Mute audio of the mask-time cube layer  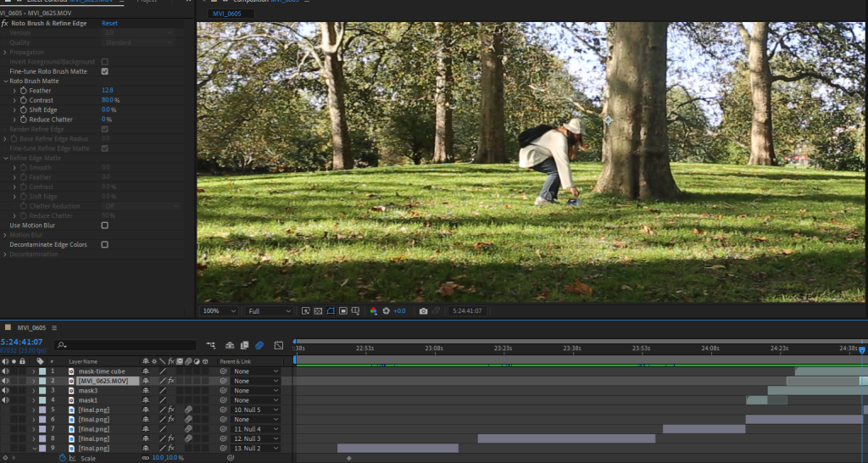click(6, 371)
